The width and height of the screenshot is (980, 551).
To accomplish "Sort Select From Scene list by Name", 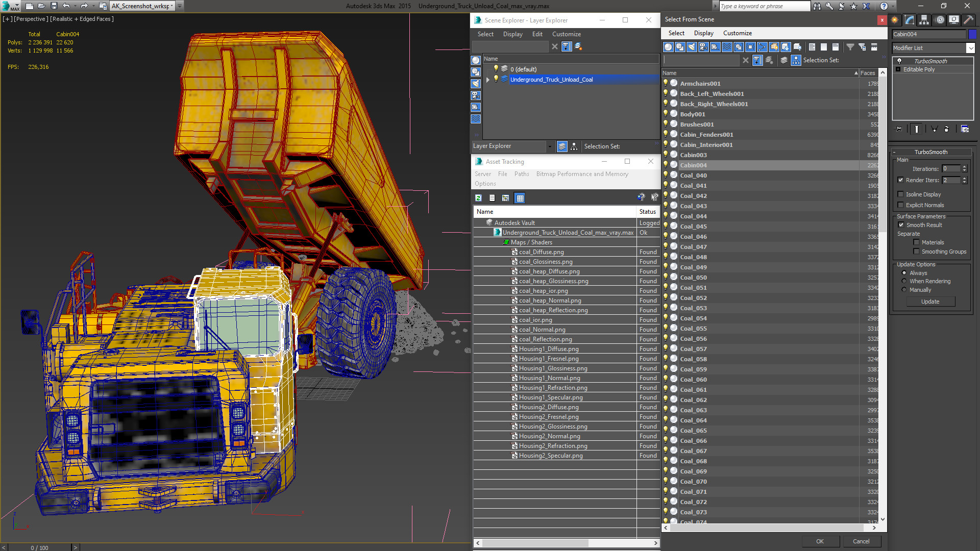I will tap(760, 73).
